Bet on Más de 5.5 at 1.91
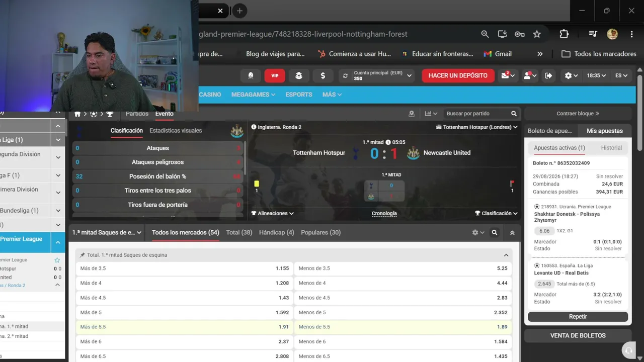 coord(184,327)
